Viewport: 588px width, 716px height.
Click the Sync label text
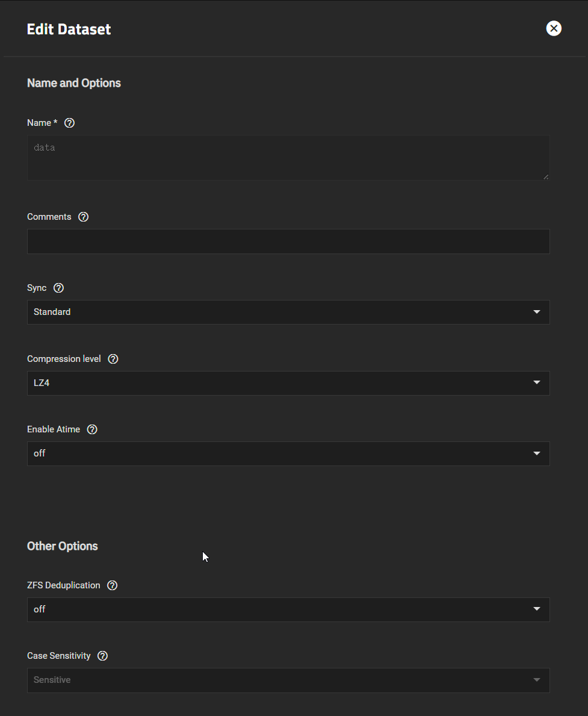pyautogui.click(x=37, y=288)
